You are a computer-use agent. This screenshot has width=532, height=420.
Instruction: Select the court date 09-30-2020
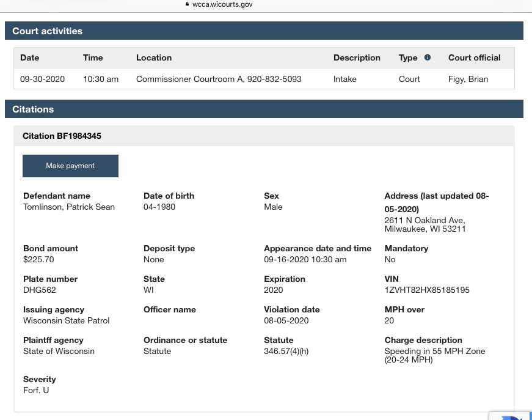(x=42, y=79)
